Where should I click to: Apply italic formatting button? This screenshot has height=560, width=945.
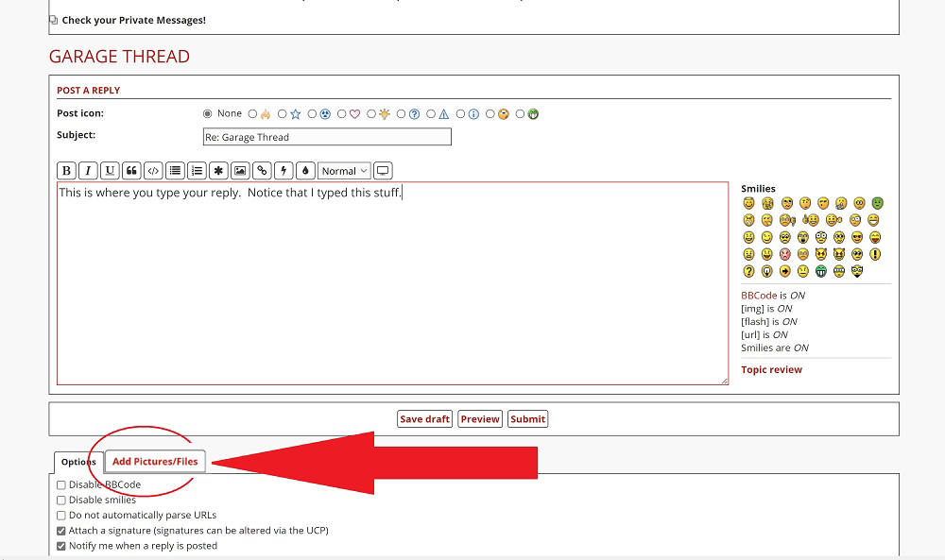pyautogui.click(x=88, y=171)
